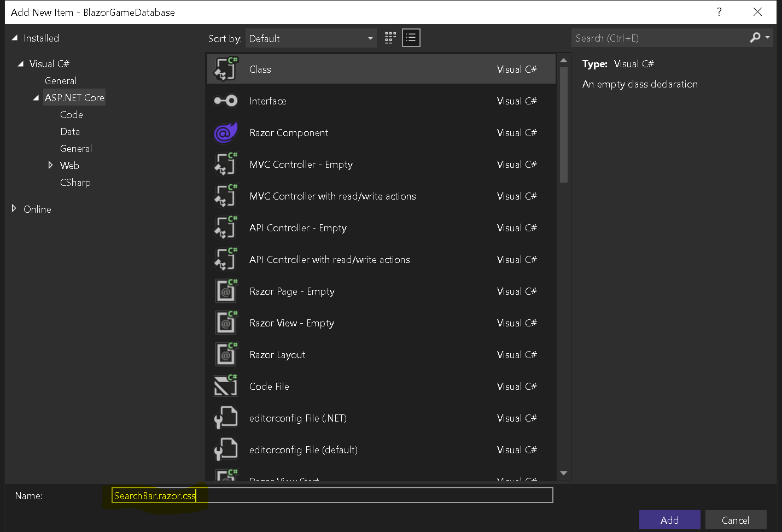Select the Razor Page - Empty icon
Screen dimensions: 782x532
(225, 291)
